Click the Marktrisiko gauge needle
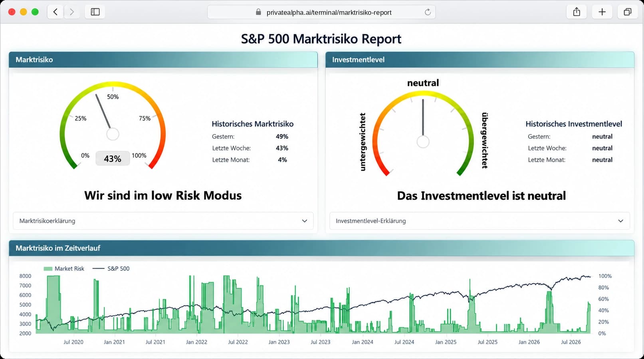 103,111
